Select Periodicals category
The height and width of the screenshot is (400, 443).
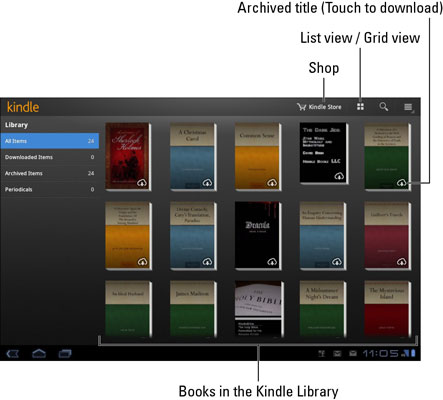click(x=50, y=189)
